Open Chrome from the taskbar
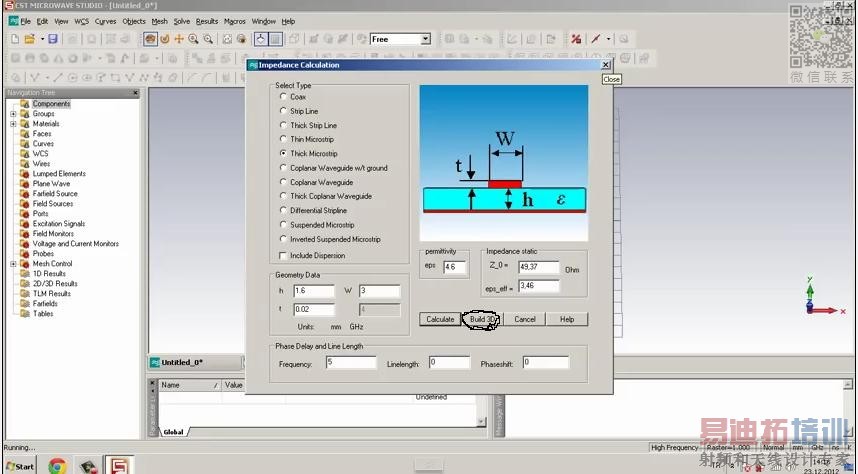The height and width of the screenshot is (474, 858). [57, 466]
